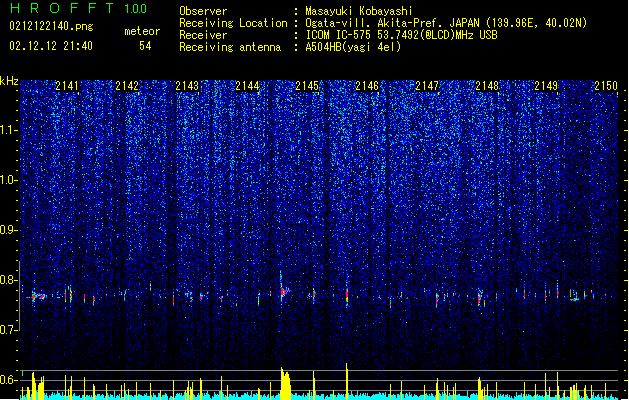Click the 0.6 frequency axis label

click(x=8, y=380)
